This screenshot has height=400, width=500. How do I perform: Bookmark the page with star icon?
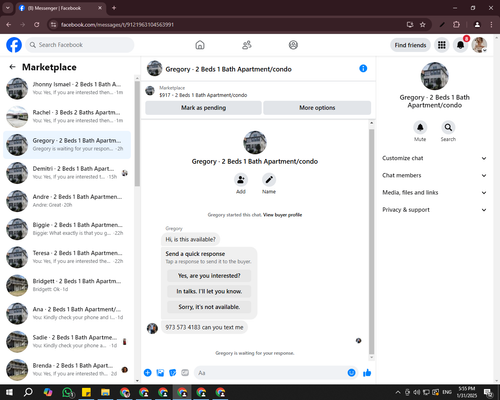(423, 25)
